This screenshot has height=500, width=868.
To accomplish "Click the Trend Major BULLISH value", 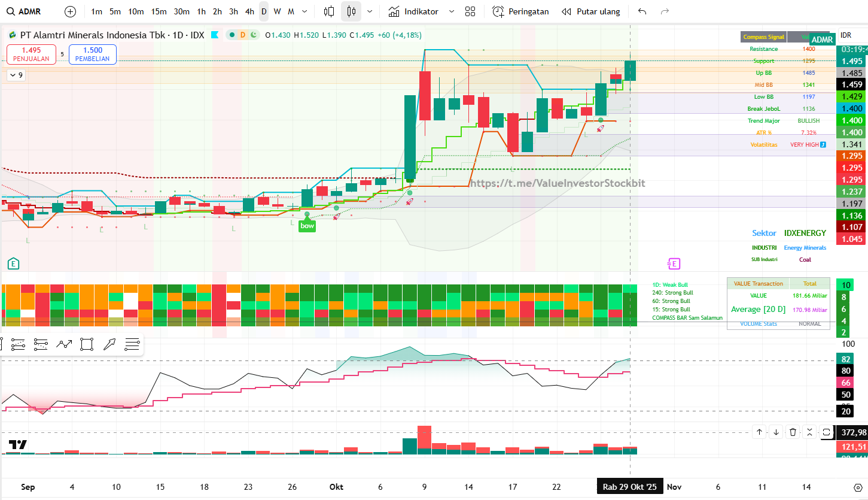I will (809, 121).
